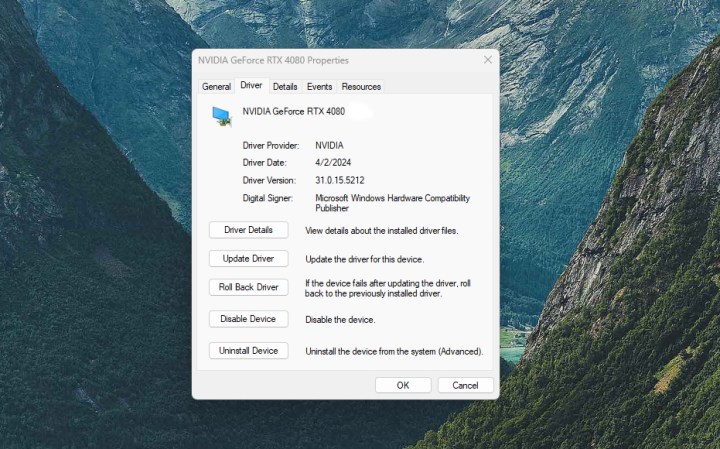Click the device name beside the adapter icon
The image size is (720, 449).
coord(294,111)
